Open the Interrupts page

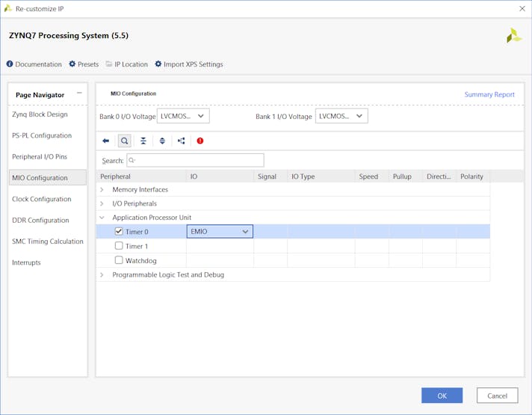point(26,262)
